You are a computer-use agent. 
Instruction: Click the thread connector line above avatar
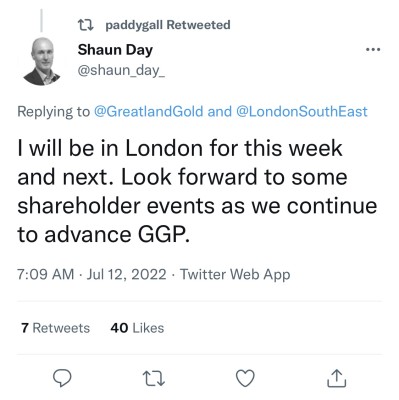point(42,21)
